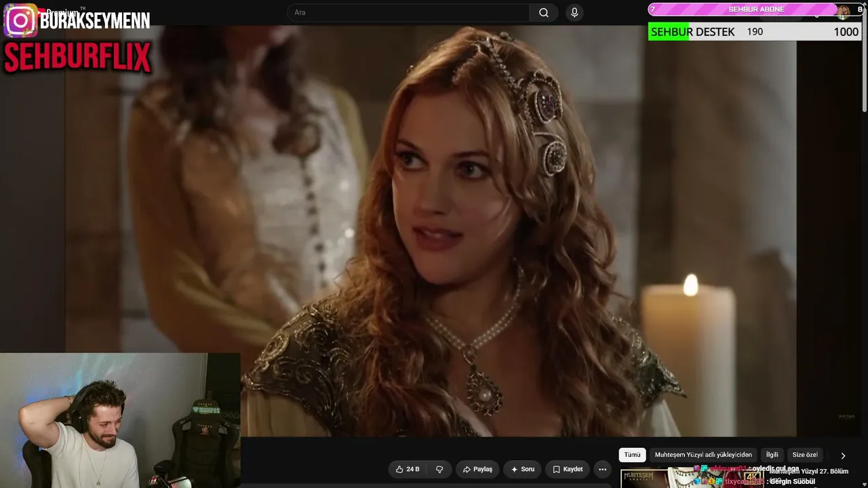Select the Tümü filter chip
This screenshot has width=868, height=488.
(x=632, y=455)
